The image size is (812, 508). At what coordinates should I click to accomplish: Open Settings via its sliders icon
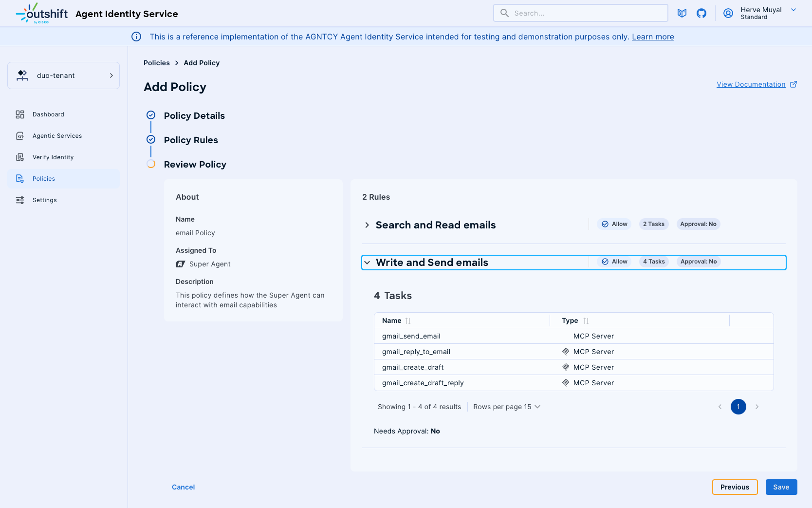pos(20,200)
